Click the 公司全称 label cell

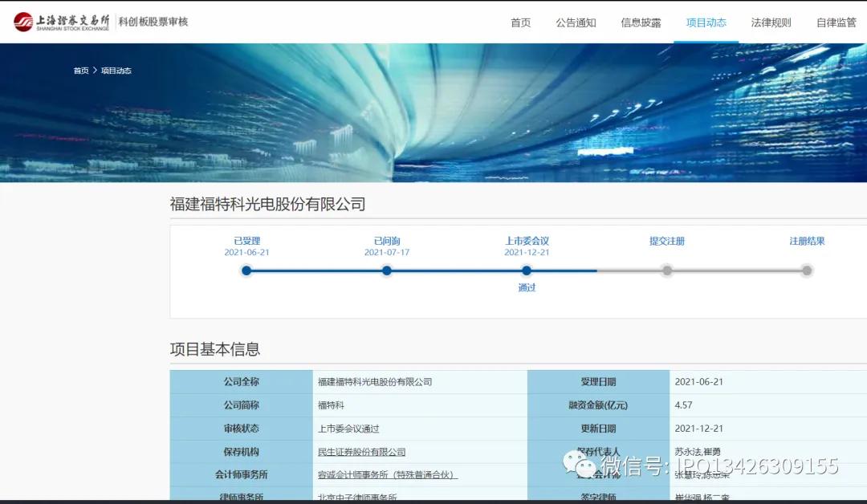click(x=241, y=382)
